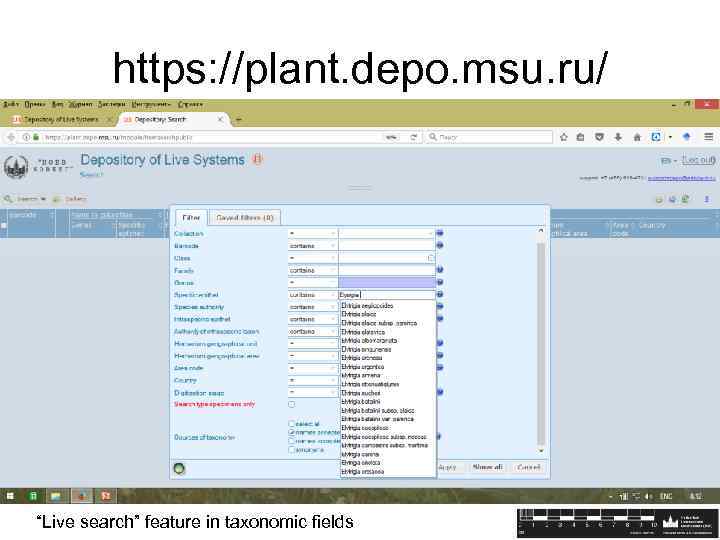Open the browser hamburger menu
The height and width of the screenshot is (540, 720).
coord(709,137)
